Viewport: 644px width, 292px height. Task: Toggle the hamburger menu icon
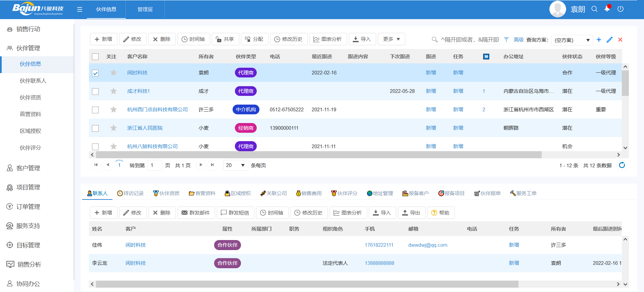coord(80,9)
